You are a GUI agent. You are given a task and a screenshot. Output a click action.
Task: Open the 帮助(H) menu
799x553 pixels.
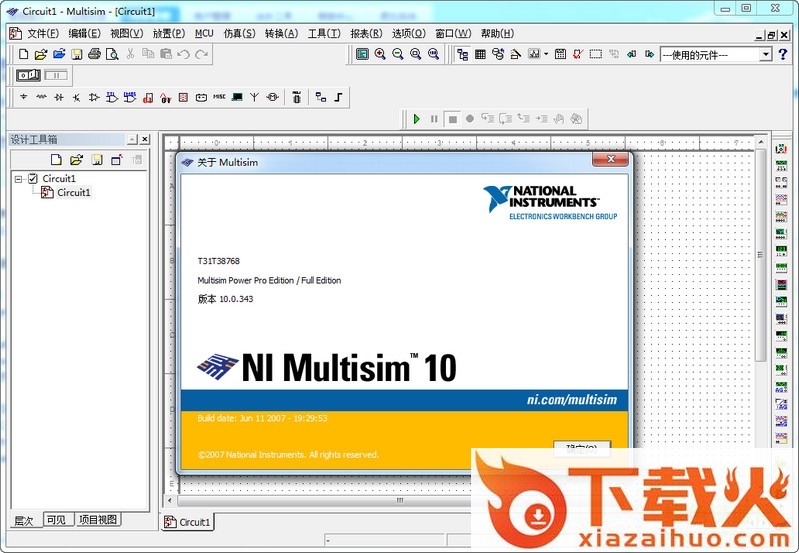point(497,34)
